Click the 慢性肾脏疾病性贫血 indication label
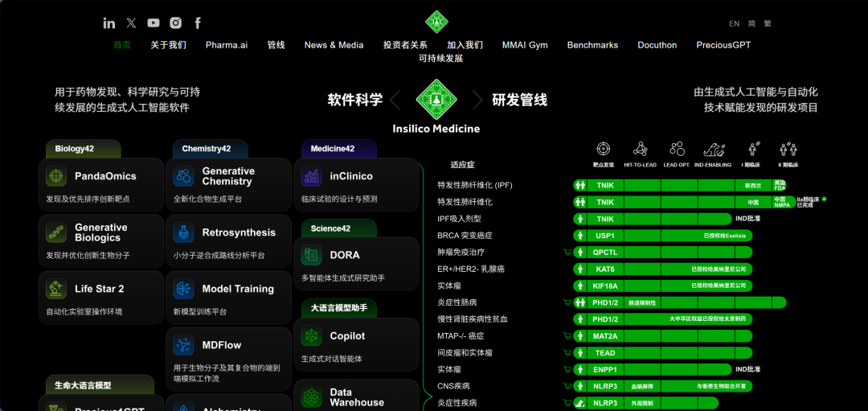The width and height of the screenshot is (868, 411). tap(473, 319)
